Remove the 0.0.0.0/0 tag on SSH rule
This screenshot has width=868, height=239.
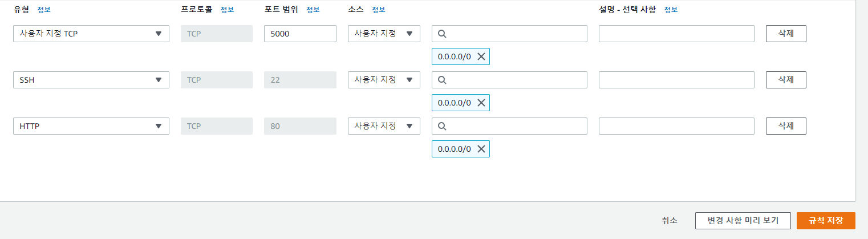coord(481,103)
